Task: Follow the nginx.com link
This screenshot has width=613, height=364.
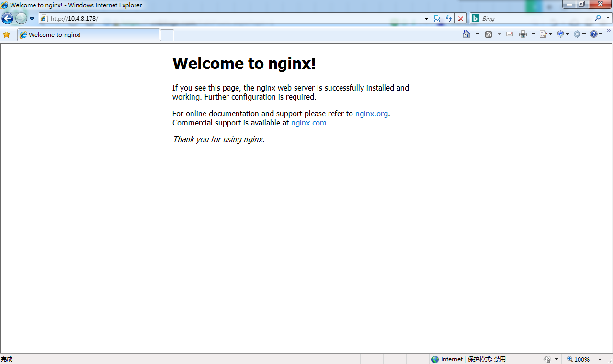Action: [x=309, y=123]
